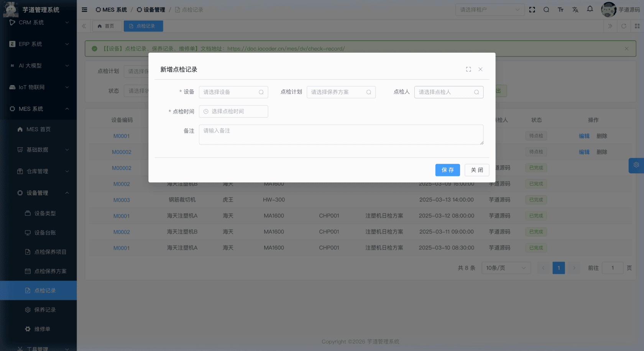This screenshot has height=351, width=644.
Task: Open device record M0003 link
Action: tap(122, 200)
